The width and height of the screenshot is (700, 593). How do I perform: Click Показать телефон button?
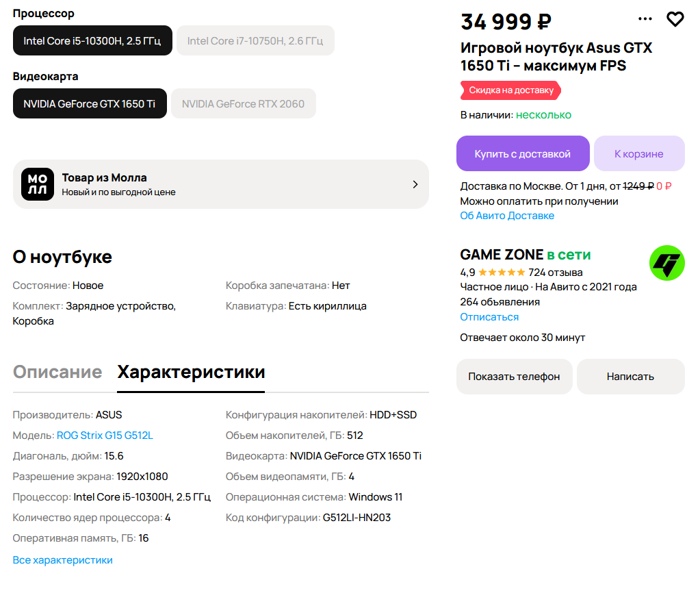pos(514,377)
